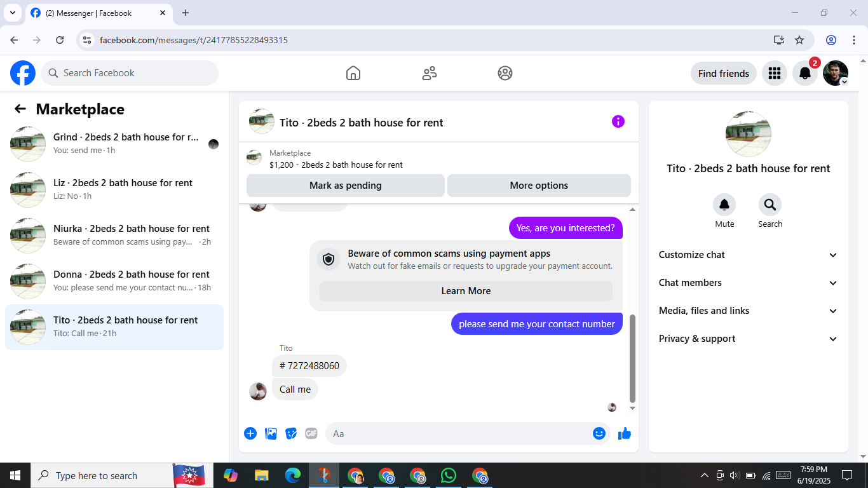Bookmark this page with star icon
The image size is (868, 488).
coord(799,40)
